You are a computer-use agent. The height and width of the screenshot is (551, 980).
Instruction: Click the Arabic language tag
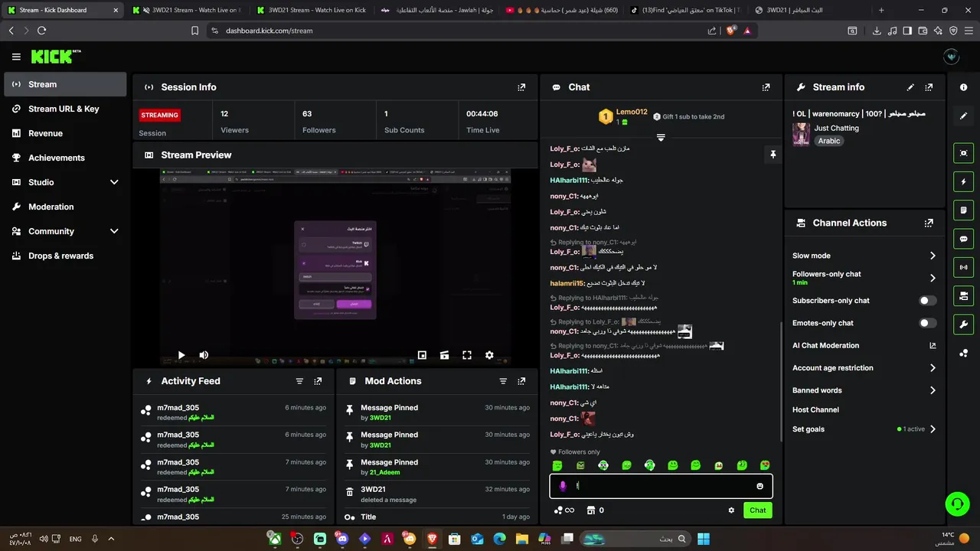coord(828,141)
